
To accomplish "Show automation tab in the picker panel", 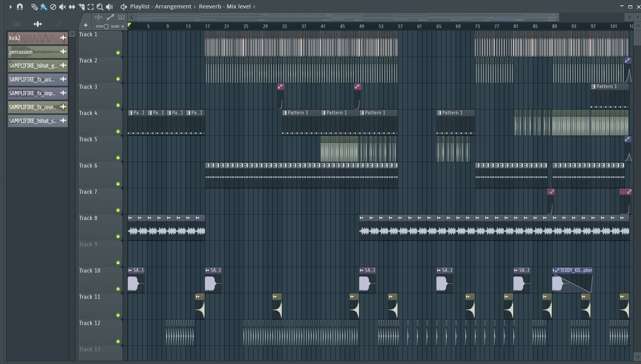I will (59, 24).
